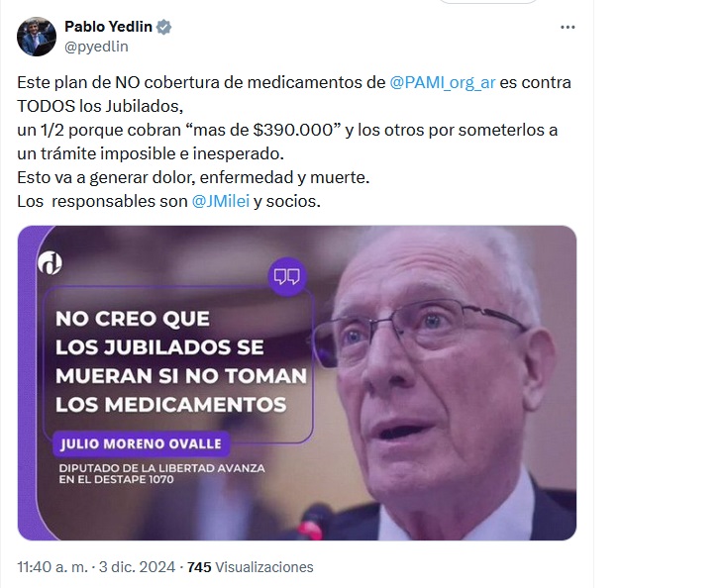Image resolution: width=725 pixels, height=588 pixels.
Task: Follow the @PAMI_org_ar mention link
Action: point(443,82)
